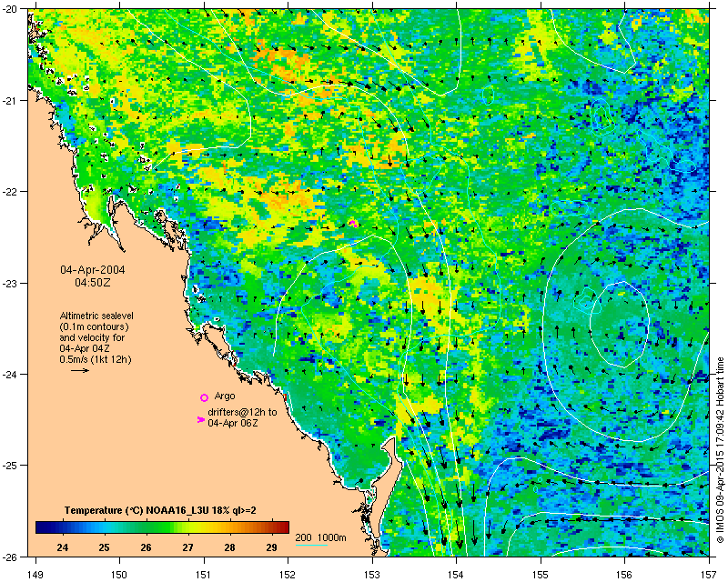Click the Argo float legend circle
This screenshot has height=582, width=728.
(x=204, y=397)
